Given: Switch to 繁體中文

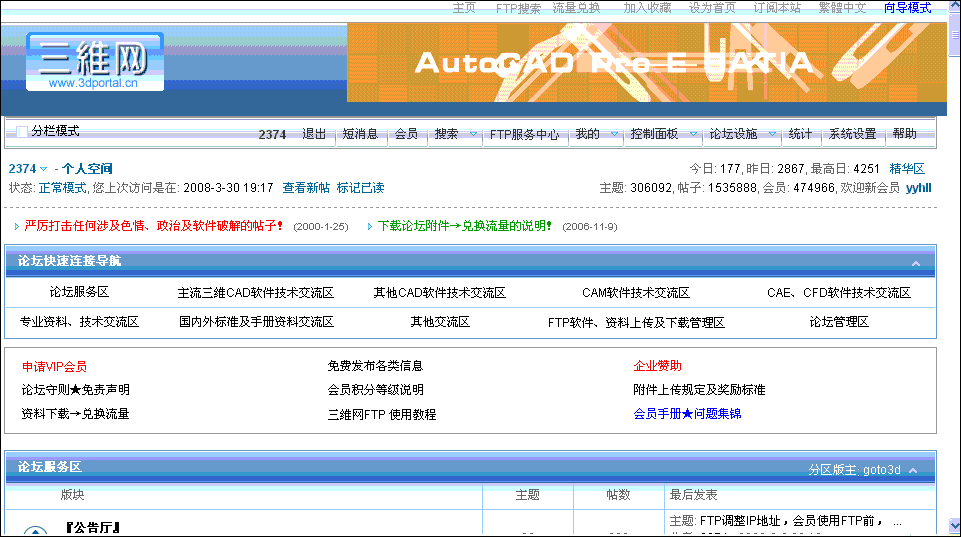Looking at the screenshot, I should [x=842, y=8].
